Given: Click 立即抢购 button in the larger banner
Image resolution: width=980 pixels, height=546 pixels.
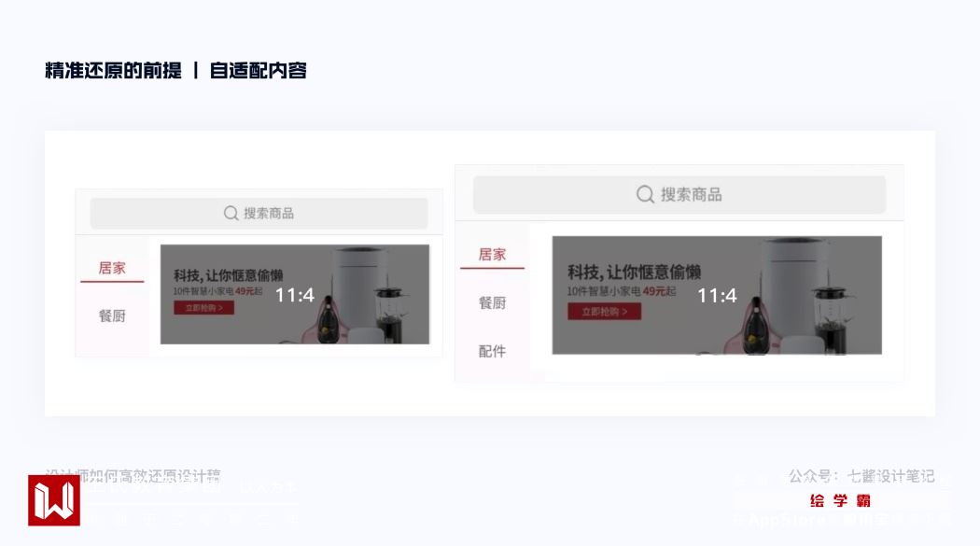Looking at the screenshot, I should 605,312.
